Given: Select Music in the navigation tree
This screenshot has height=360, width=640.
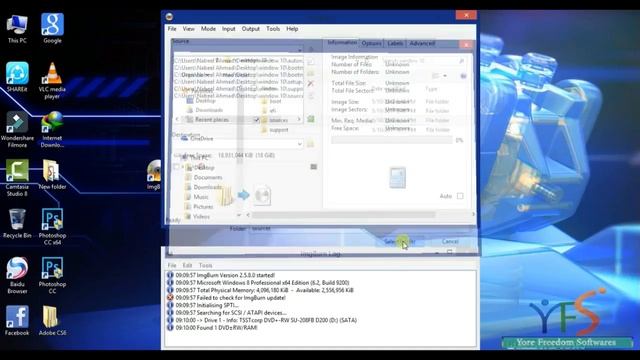Looking at the screenshot, I should coord(196,197).
